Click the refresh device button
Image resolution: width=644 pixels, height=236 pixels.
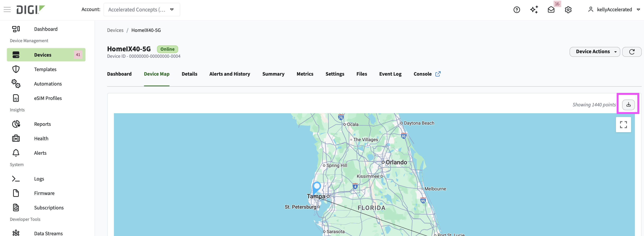click(631, 52)
